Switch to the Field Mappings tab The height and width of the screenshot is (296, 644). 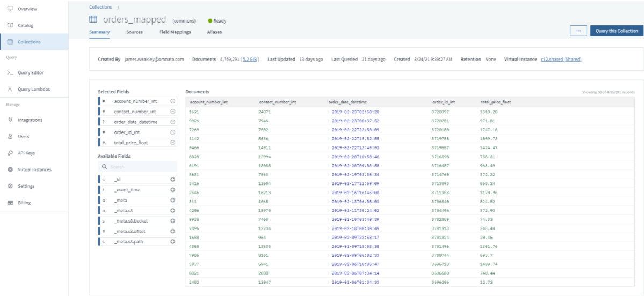click(x=175, y=32)
